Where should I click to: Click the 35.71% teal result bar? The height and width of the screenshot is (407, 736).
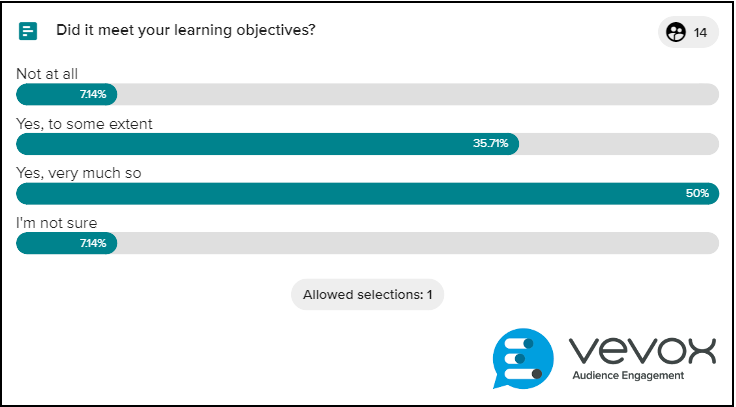coord(268,144)
